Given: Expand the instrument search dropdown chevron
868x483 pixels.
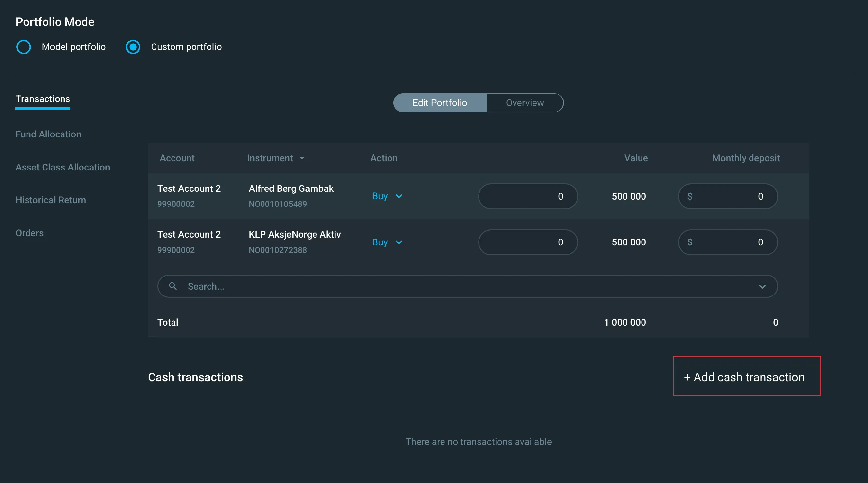Looking at the screenshot, I should pos(762,287).
